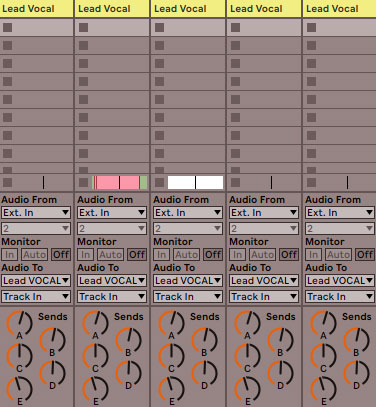376x407 pixels.
Task: Click the white clip status indicator
Action: point(195,183)
